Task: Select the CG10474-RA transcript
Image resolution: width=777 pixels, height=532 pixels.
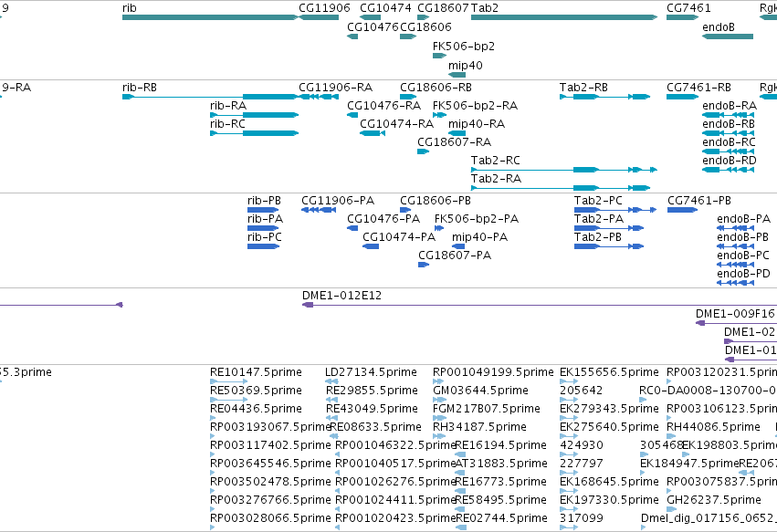Action: (373, 132)
